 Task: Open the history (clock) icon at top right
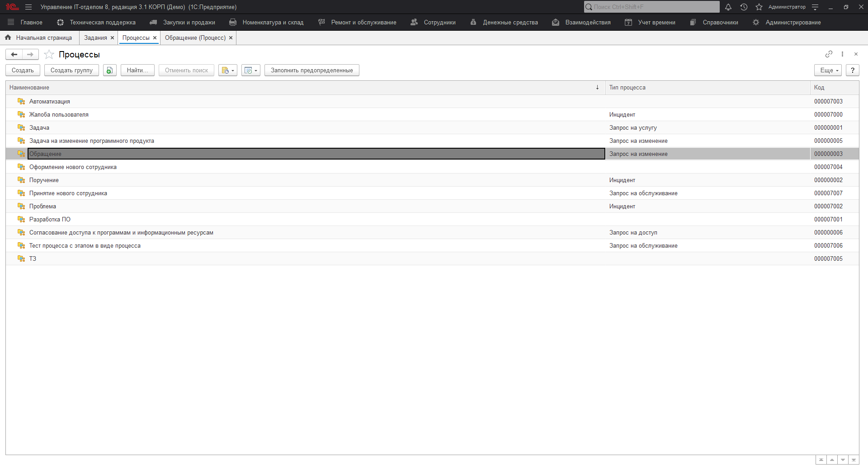point(744,7)
